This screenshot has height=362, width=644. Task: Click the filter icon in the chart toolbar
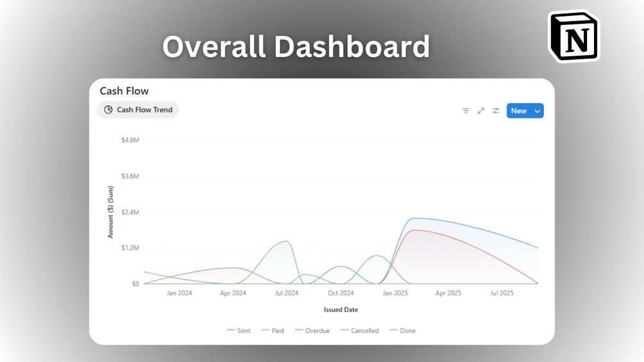(466, 111)
